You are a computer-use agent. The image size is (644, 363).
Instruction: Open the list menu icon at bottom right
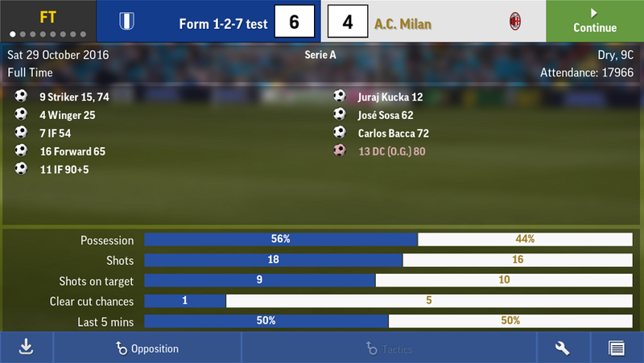coord(617,349)
